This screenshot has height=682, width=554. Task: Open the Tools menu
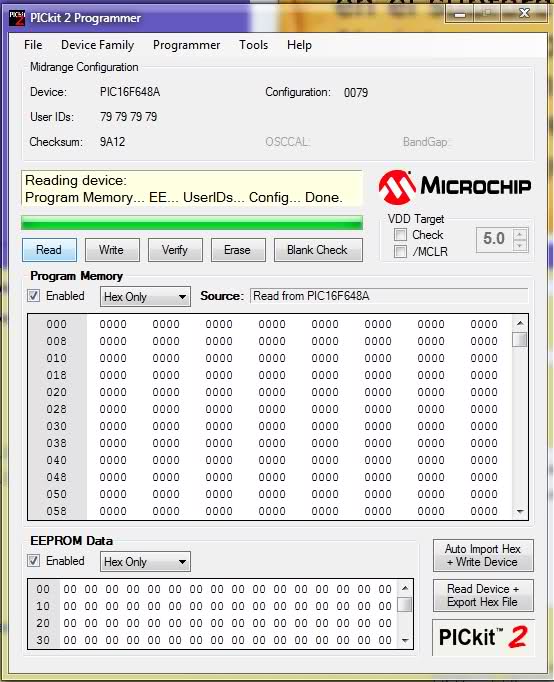[254, 45]
